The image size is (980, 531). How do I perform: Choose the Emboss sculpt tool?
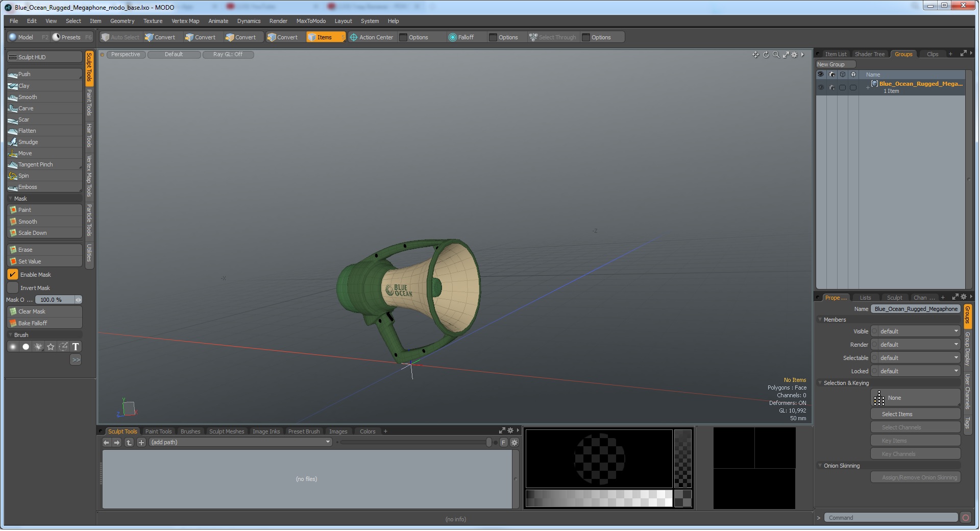tap(44, 187)
